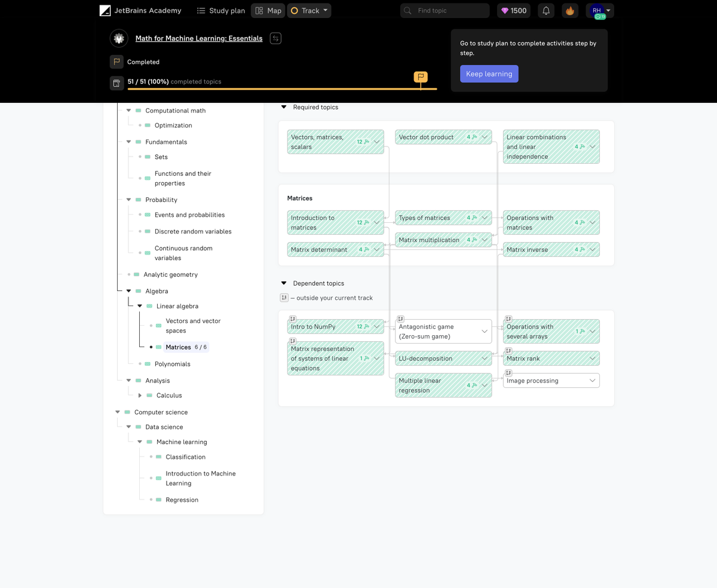Screen dimensions: 717x588
Task: Expand the Vectors, matrices, scalars card chevron
Action: click(x=376, y=142)
